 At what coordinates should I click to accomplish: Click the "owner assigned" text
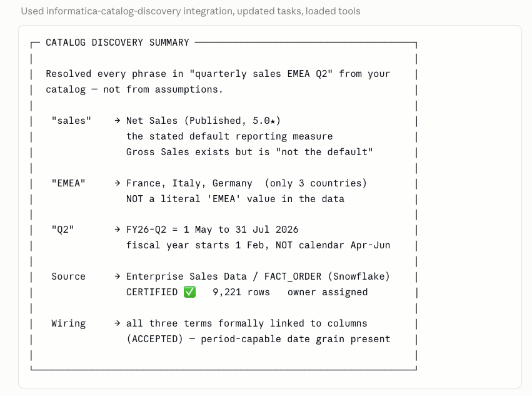[328, 292]
